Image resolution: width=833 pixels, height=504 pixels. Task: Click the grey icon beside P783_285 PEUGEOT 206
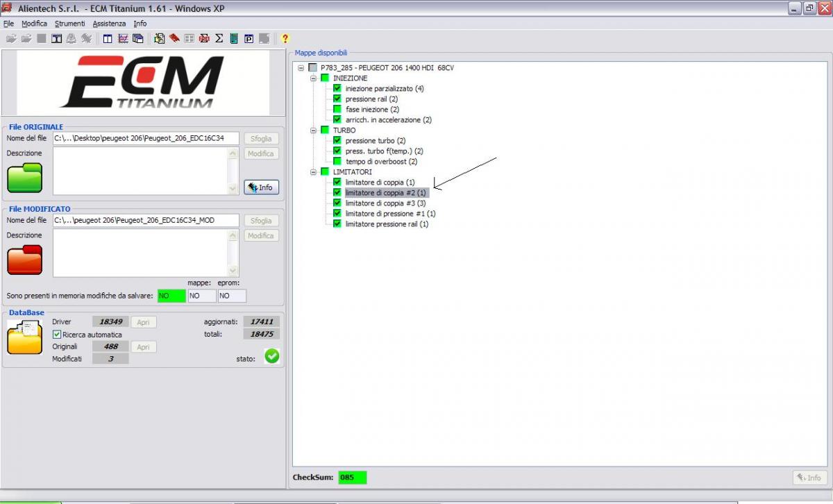point(312,68)
